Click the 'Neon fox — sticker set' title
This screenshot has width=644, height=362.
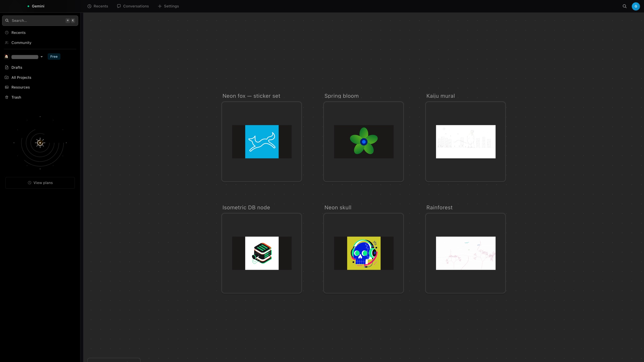pos(251,96)
